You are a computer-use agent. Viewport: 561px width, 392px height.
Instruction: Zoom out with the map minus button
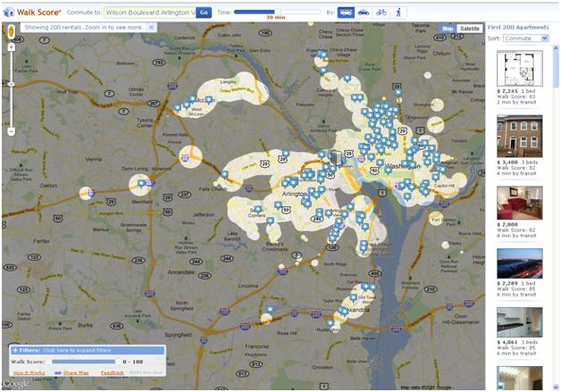pyautogui.click(x=12, y=131)
